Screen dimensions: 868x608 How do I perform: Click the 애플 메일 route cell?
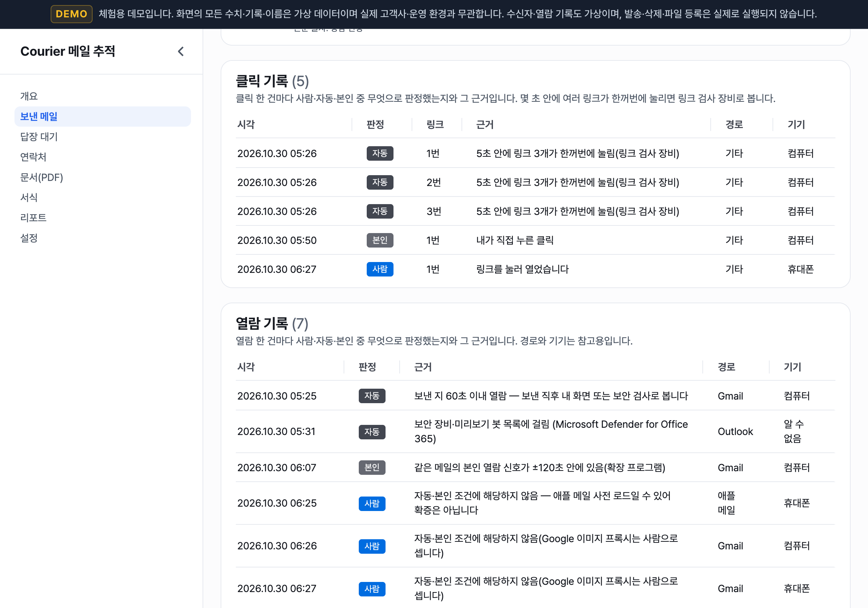pyautogui.click(x=727, y=503)
